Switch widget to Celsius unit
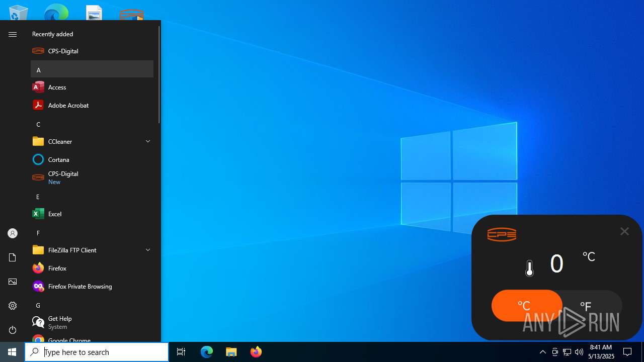This screenshot has height=362, width=644. tap(526, 306)
